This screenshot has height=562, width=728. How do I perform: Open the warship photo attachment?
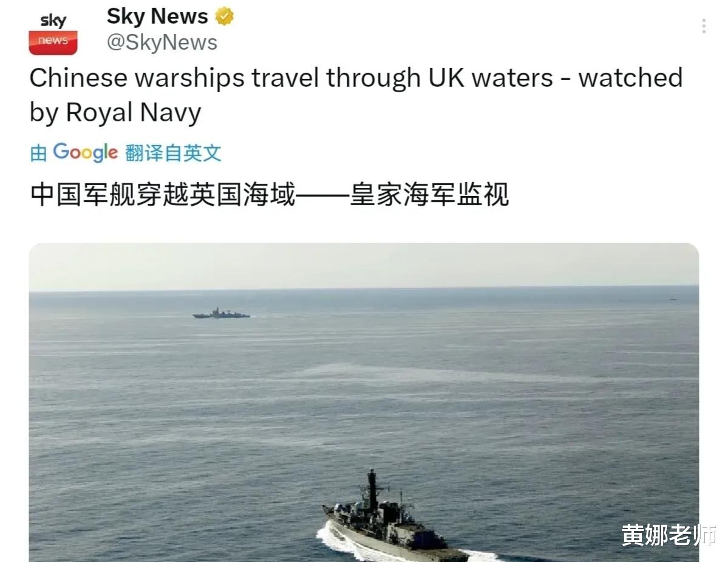point(364,402)
